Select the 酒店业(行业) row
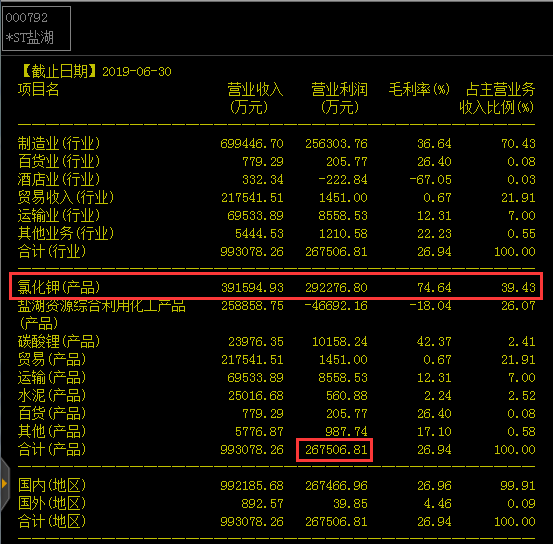 [x=276, y=180]
